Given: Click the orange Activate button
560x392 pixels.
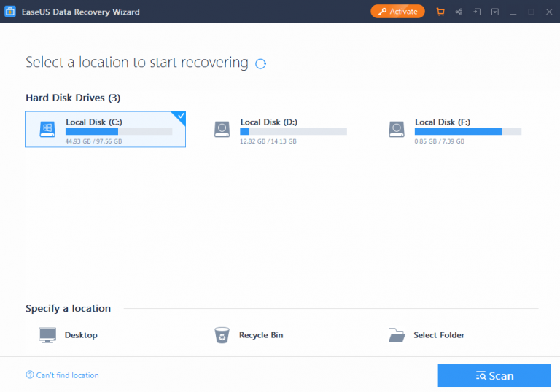Looking at the screenshot, I should pos(397,12).
